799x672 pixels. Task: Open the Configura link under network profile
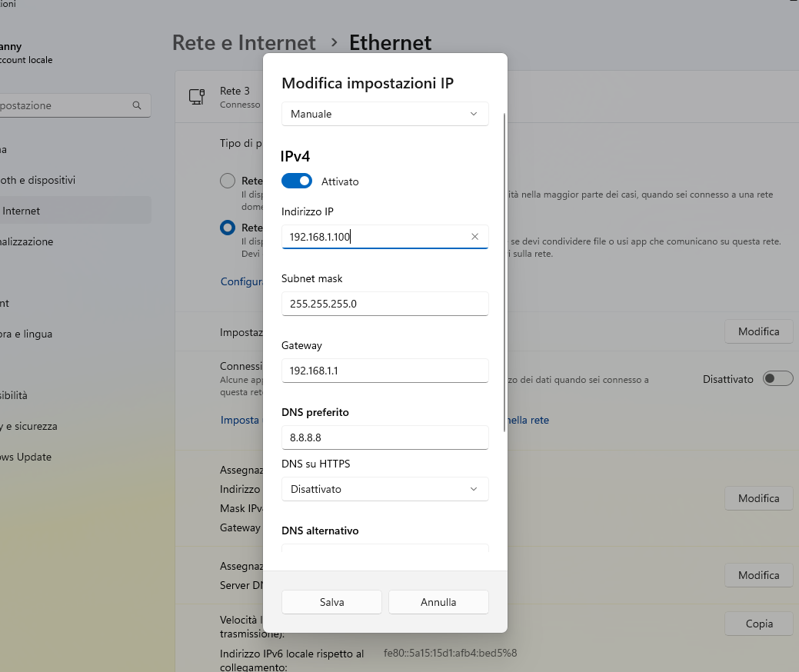tap(241, 281)
